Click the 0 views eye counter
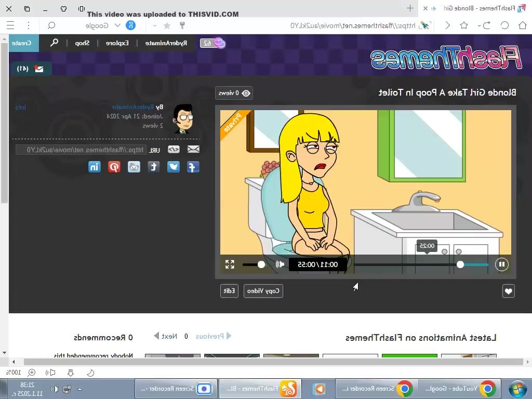The width and height of the screenshot is (532, 399). (x=234, y=93)
